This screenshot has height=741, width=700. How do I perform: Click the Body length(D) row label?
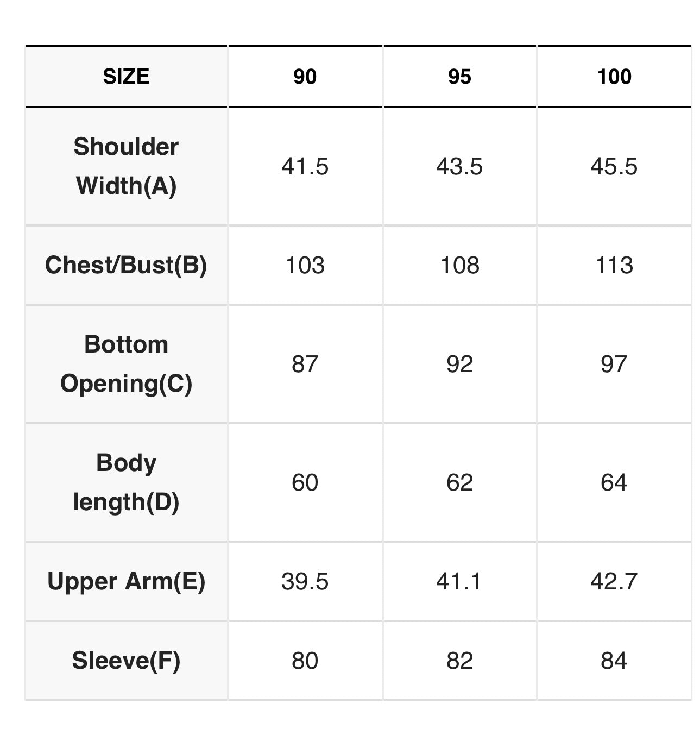pos(126,482)
